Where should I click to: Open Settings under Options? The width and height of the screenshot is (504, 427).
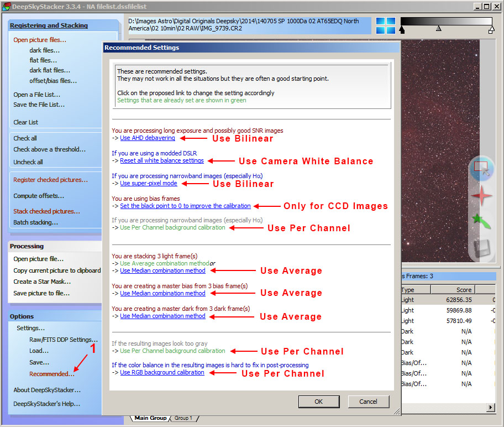coord(31,328)
